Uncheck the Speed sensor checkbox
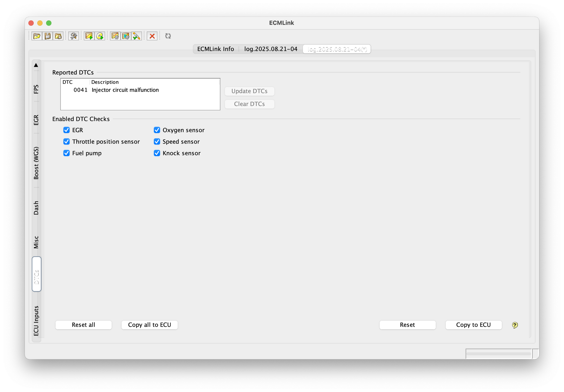564x392 pixels. [157, 142]
